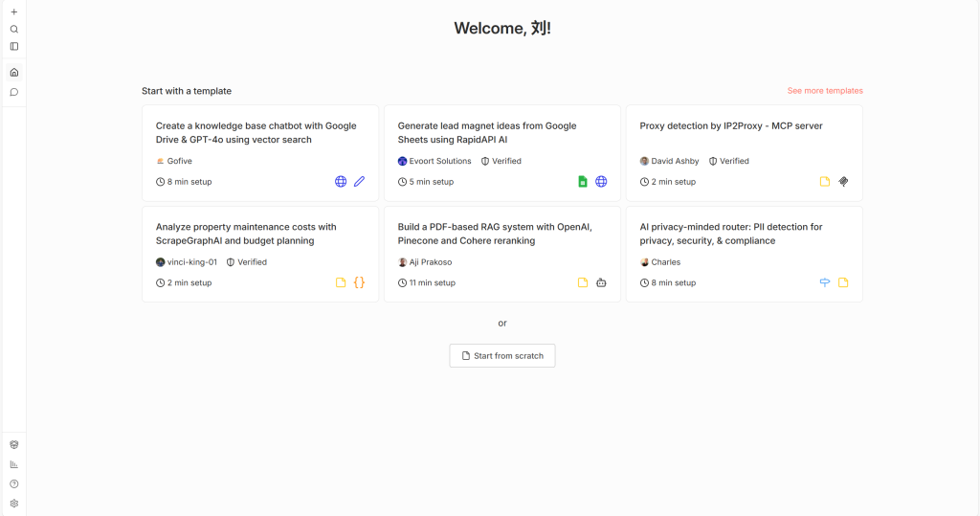This screenshot has height=516, width=980.
Task: Open the Google Drive knowledge base chatbot template
Action: [256, 133]
